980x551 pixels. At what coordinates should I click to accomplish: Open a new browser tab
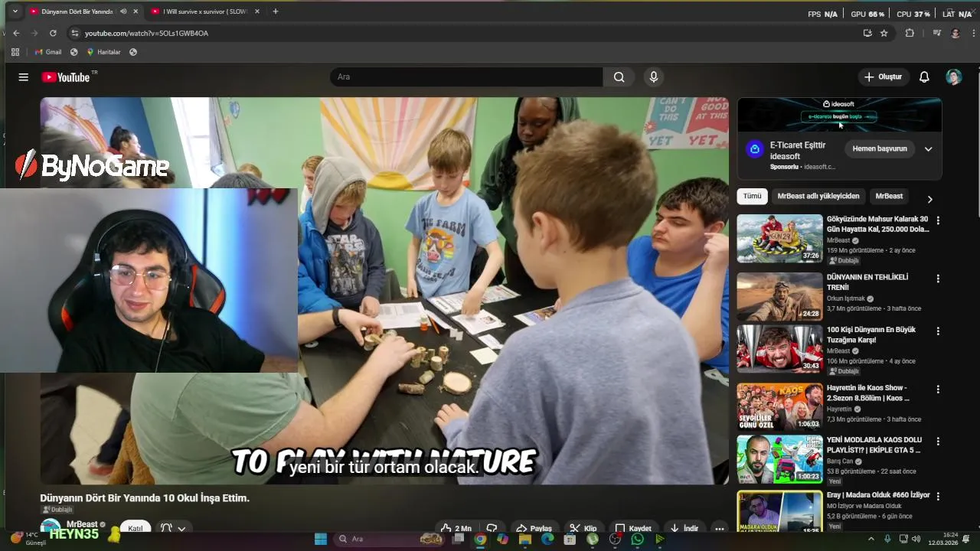(276, 11)
